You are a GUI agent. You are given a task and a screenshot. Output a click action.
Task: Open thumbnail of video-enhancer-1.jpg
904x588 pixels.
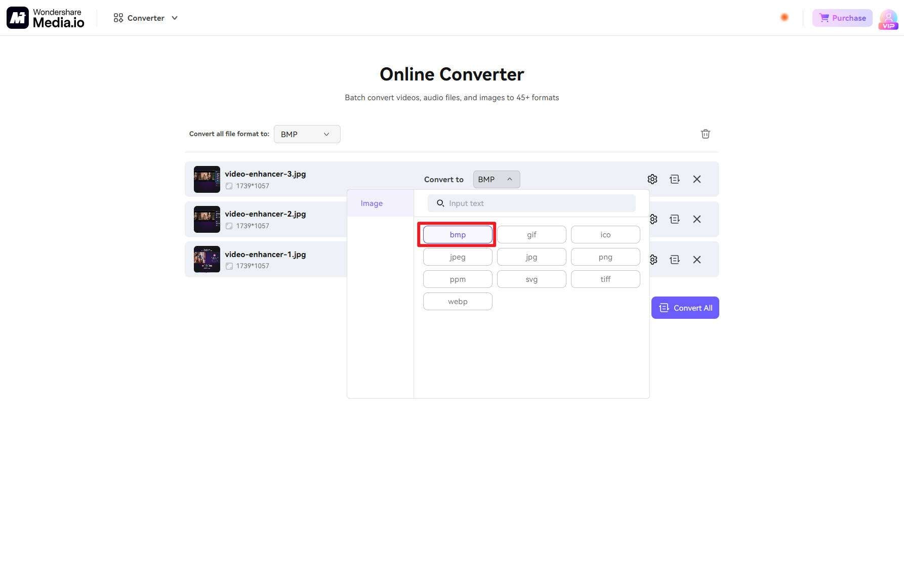click(x=207, y=259)
